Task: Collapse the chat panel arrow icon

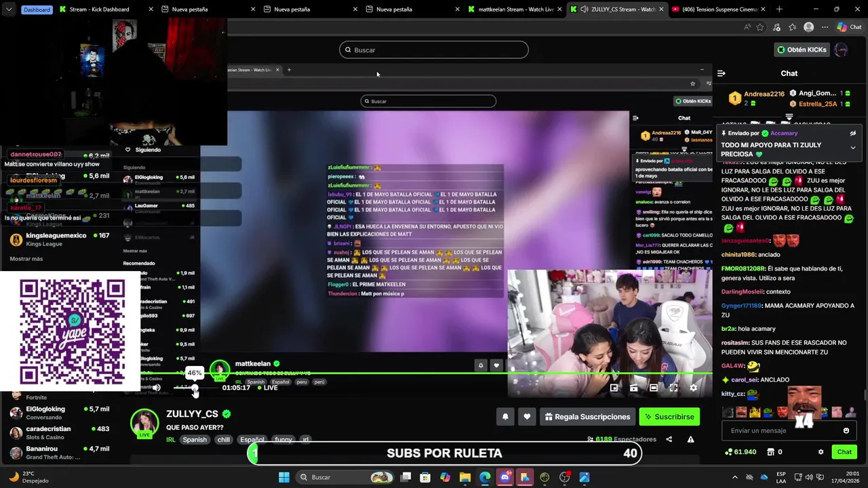Action: tap(722, 73)
